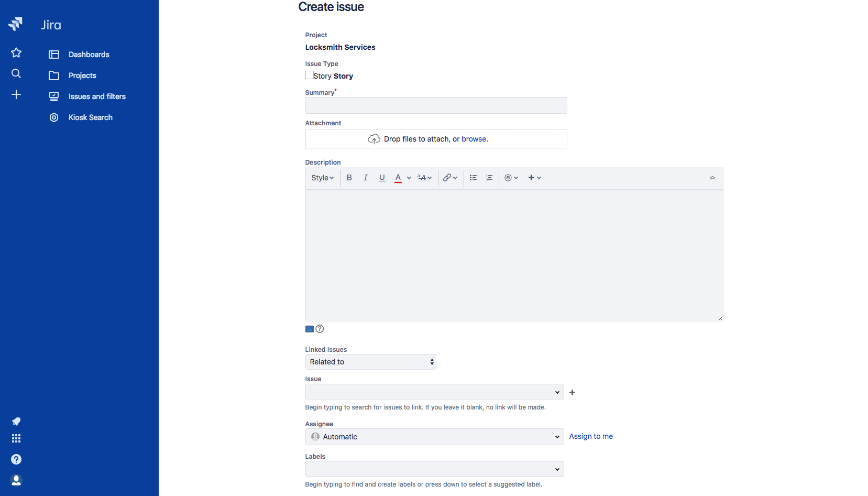Click the plus create icon in sidebar
This screenshot has width=868, height=496.
[16, 94]
